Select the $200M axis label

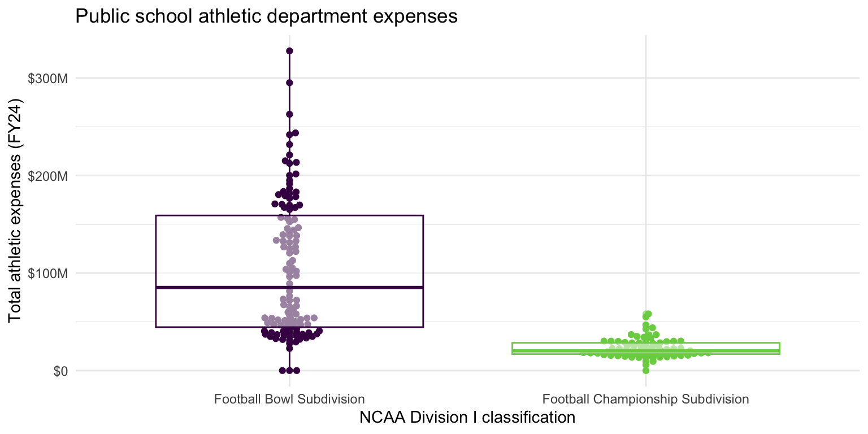click(48, 176)
